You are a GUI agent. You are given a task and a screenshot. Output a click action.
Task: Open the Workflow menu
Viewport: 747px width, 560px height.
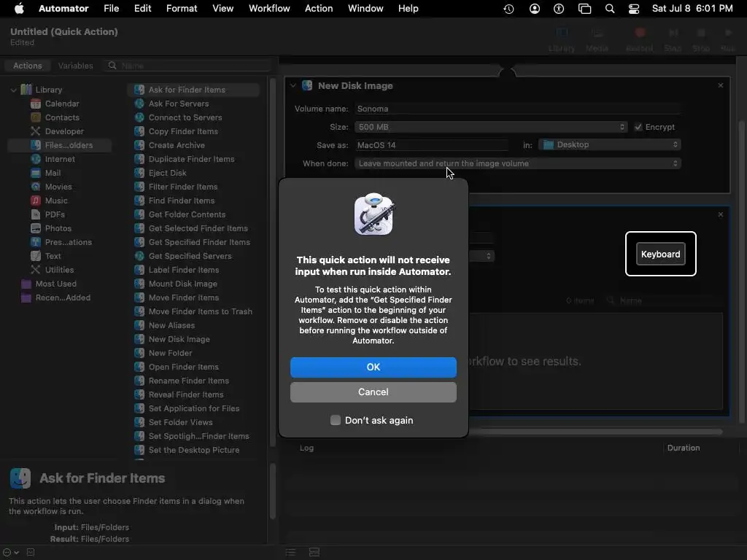[269, 9]
